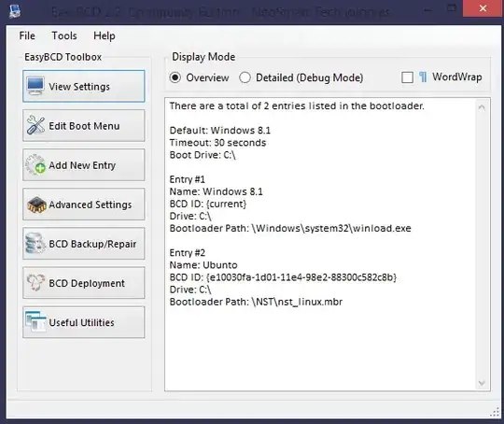The height and width of the screenshot is (424, 504).
Task: Open the Tools menu
Action: pyautogui.click(x=64, y=35)
